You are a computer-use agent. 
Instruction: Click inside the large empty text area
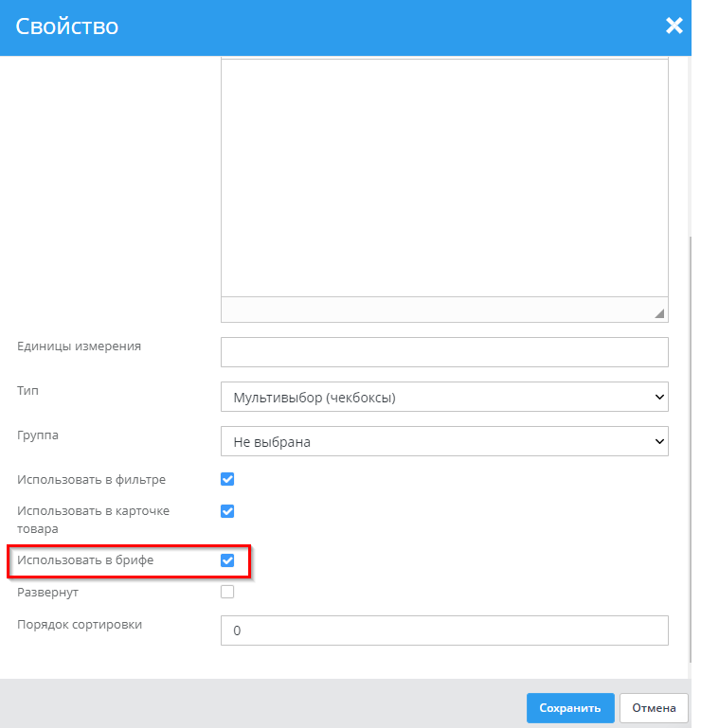click(x=444, y=177)
